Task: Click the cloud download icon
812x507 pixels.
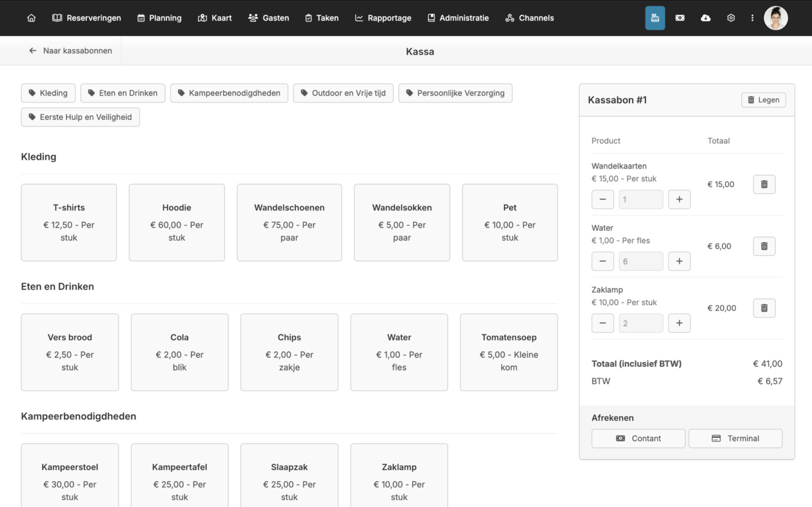Action: click(x=705, y=18)
